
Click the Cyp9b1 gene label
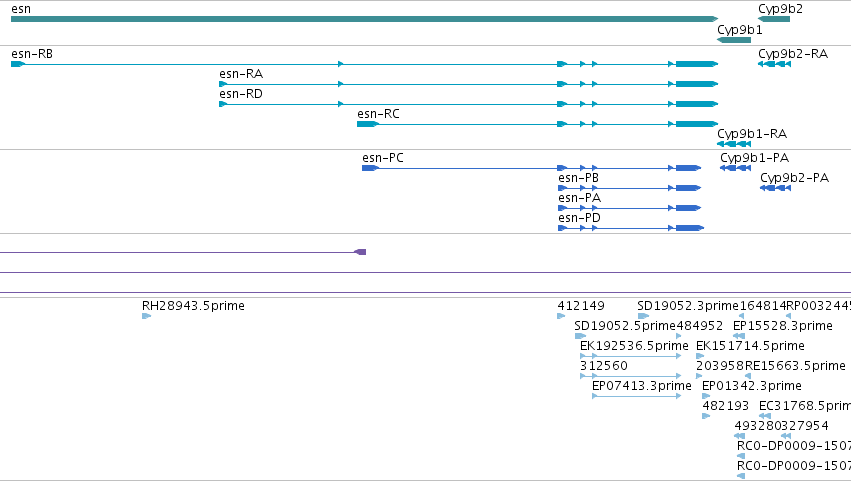pos(739,30)
